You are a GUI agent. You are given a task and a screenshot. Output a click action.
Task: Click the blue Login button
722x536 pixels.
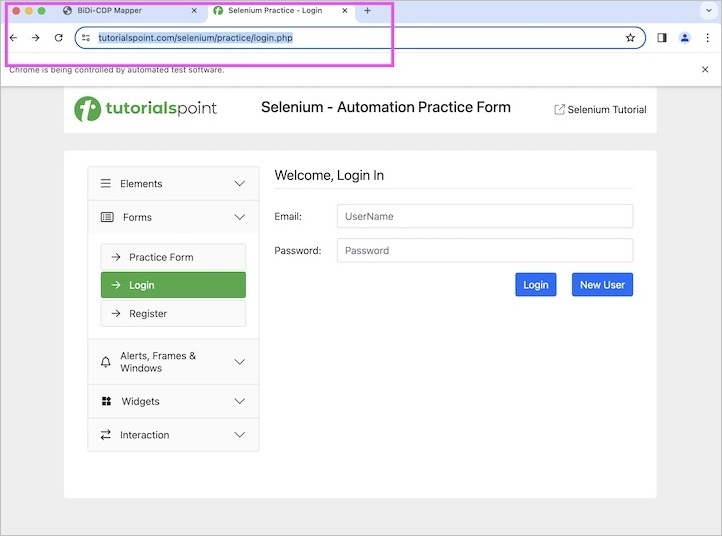(x=536, y=285)
